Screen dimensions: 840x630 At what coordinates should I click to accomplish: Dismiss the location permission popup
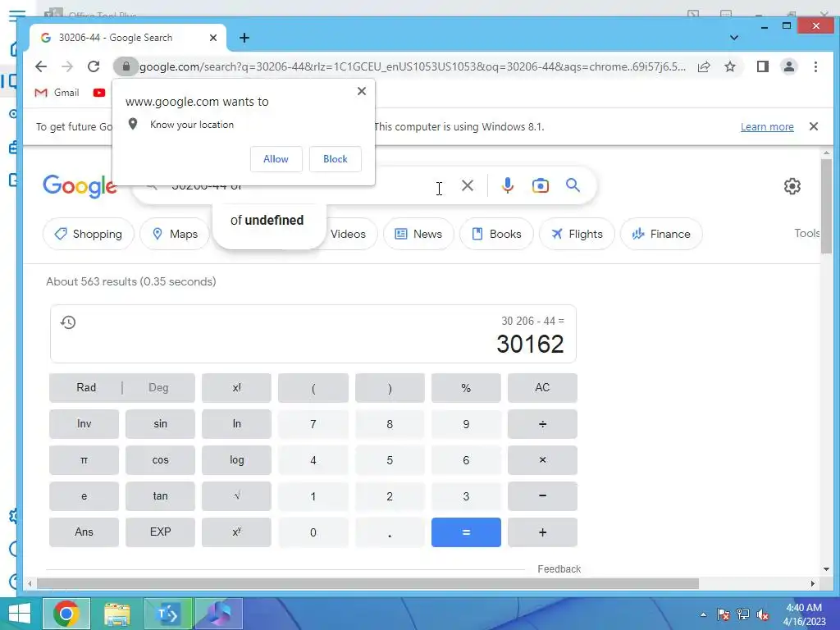362,91
